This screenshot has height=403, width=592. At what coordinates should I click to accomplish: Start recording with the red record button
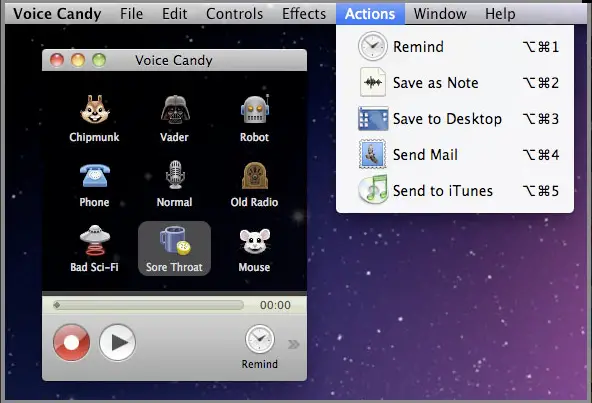72,343
